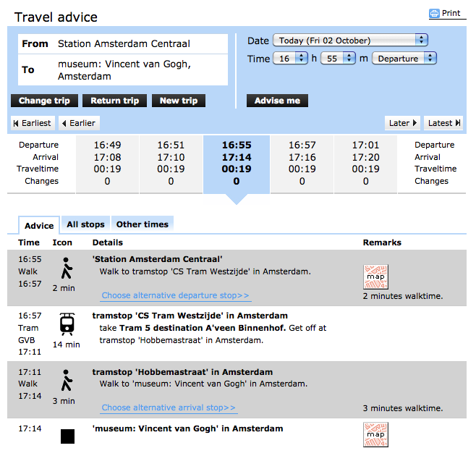Click the Return trip button
Viewport: 476px width, 456px height.
[x=115, y=101]
